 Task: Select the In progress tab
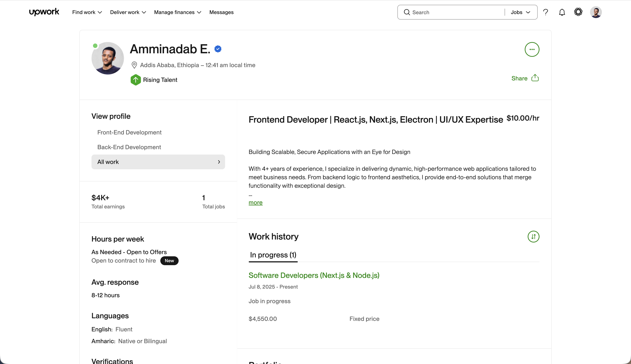273,255
